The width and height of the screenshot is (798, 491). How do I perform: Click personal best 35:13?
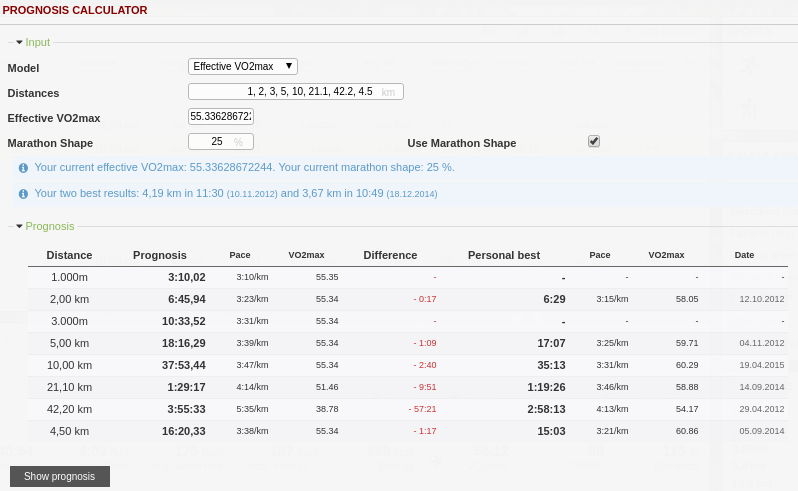(x=551, y=365)
